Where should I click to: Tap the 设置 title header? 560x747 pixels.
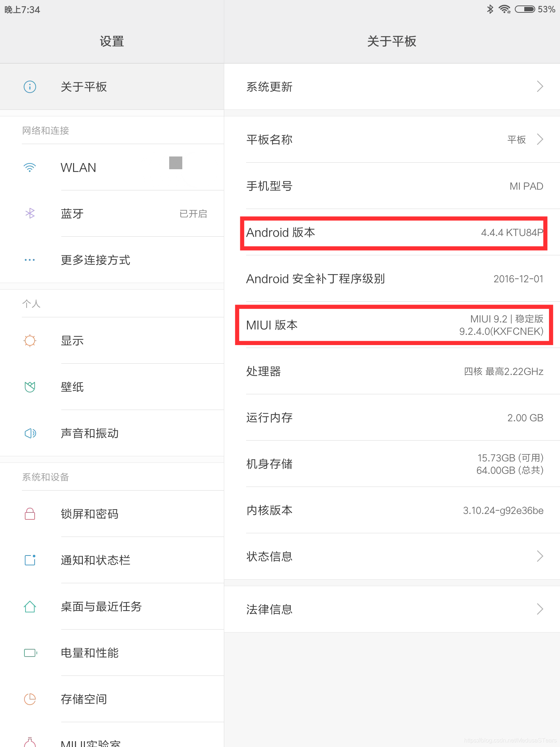(112, 41)
